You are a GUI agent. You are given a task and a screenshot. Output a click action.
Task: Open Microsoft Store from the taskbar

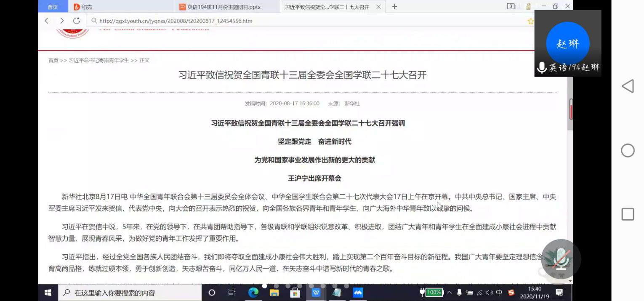tap(295, 293)
